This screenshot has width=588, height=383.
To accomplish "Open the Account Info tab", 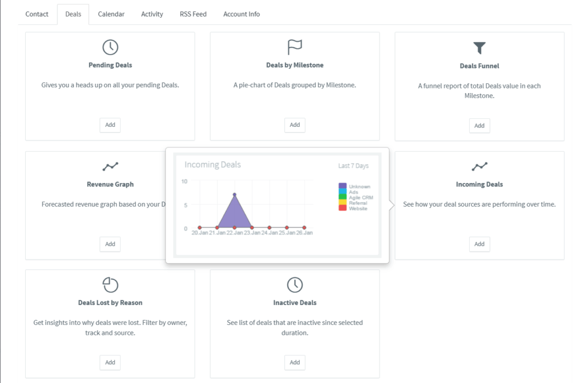I will 241,14.
